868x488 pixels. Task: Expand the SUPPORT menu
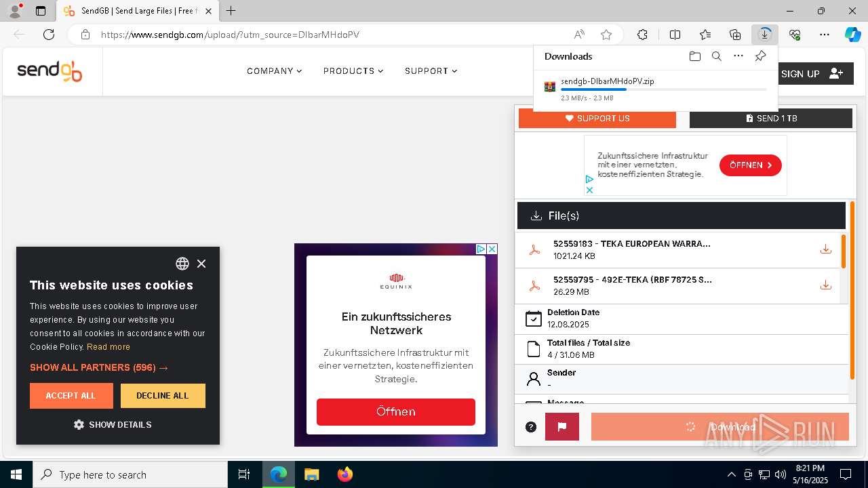tap(431, 71)
